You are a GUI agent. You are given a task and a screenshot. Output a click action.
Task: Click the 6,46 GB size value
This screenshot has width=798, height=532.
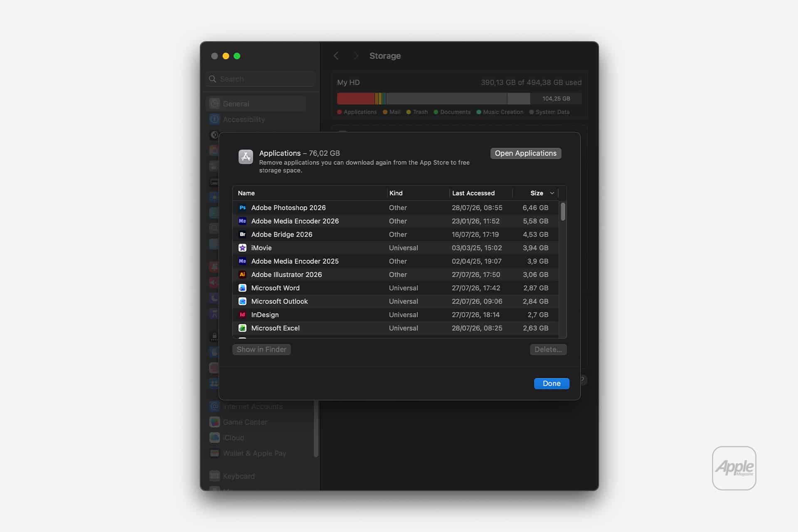(x=535, y=207)
